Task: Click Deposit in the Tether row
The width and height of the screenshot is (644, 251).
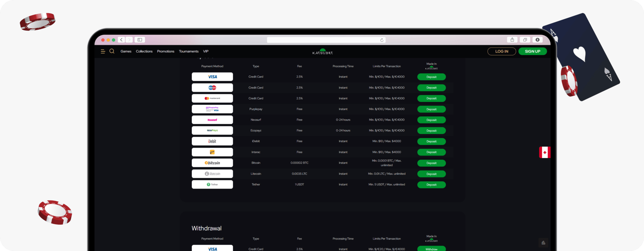Action: click(x=431, y=184)
